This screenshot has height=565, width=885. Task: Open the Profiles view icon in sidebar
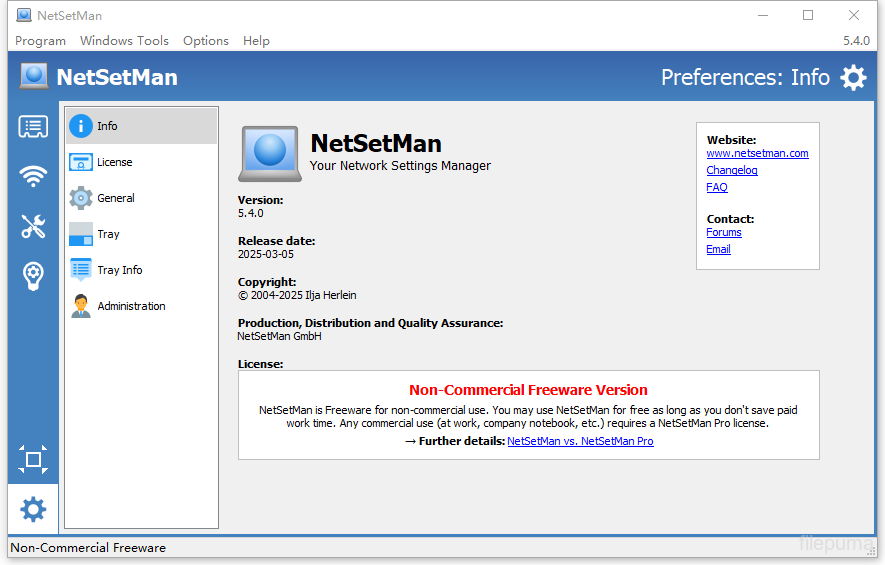[33, 127]
